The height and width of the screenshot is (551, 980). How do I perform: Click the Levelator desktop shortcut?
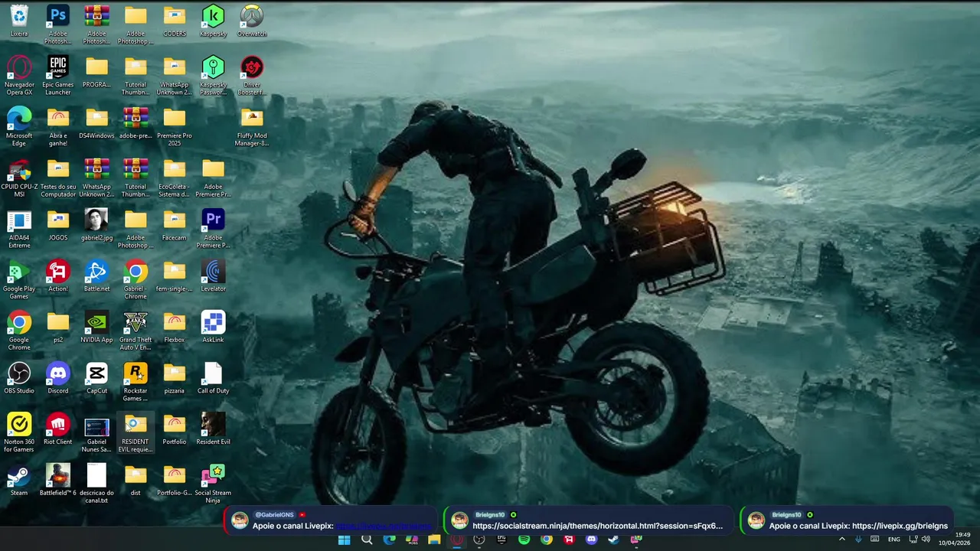213,276
